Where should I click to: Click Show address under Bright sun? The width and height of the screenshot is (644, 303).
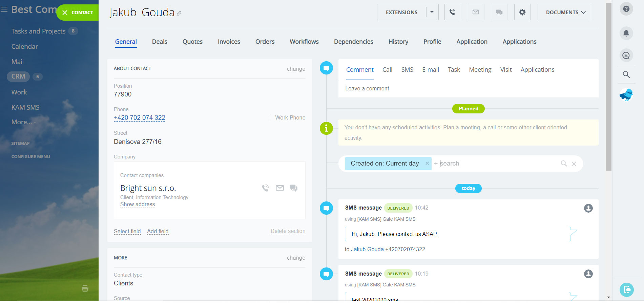pyautogui.click(x=138, y=204)
